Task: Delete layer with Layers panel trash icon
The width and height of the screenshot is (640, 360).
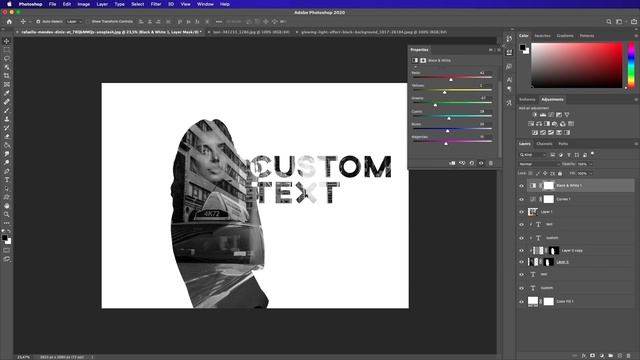Action: (629, 356)
